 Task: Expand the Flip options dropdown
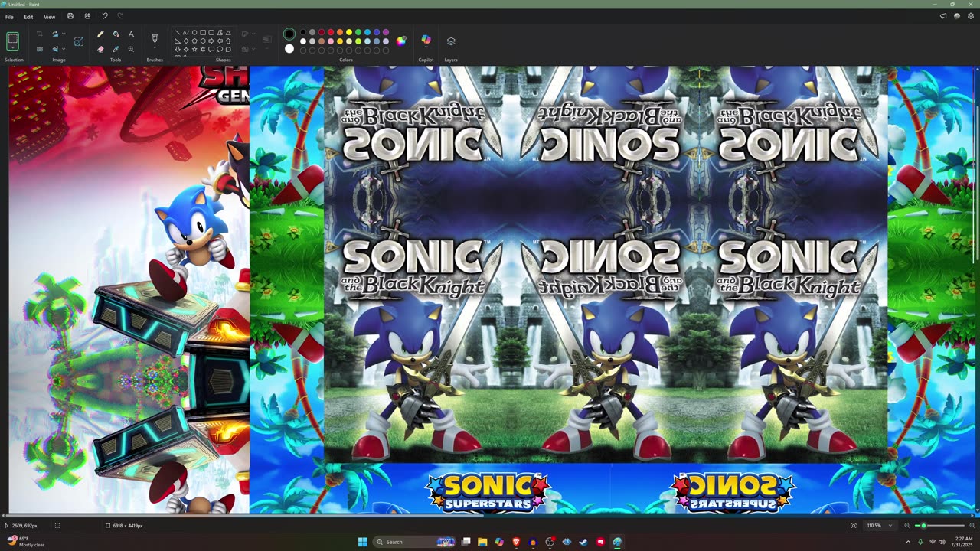click(x=63, y=49)
